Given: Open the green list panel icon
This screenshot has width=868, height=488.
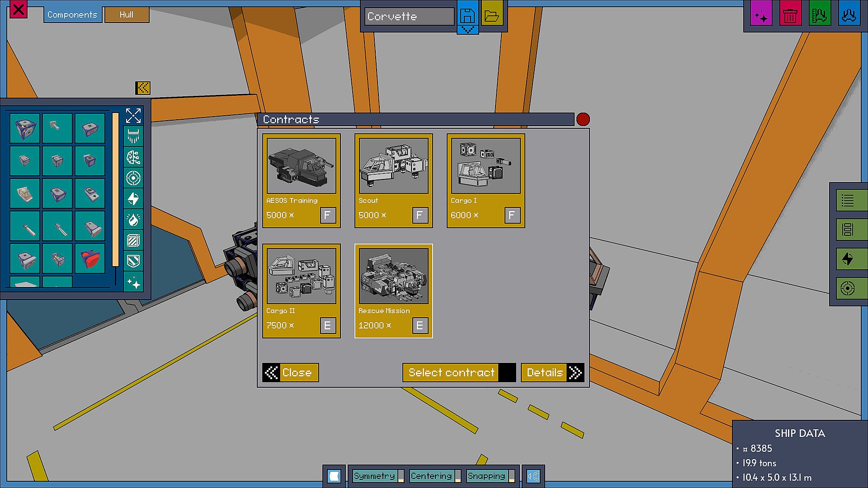Looking at the screenshot, I should (848, 200).
